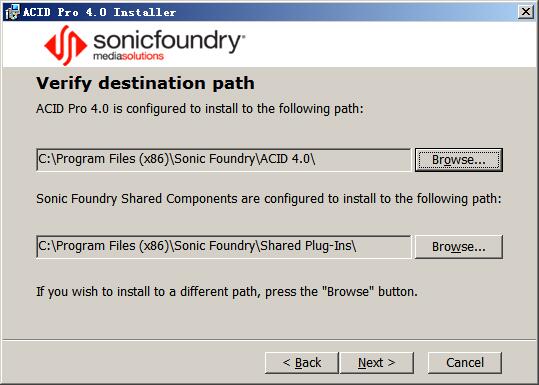The width and height of the screenshot is (539, 385).
Task: Browse for the Shared Plug-Ins folder
Action: click(x=459, y=247)
